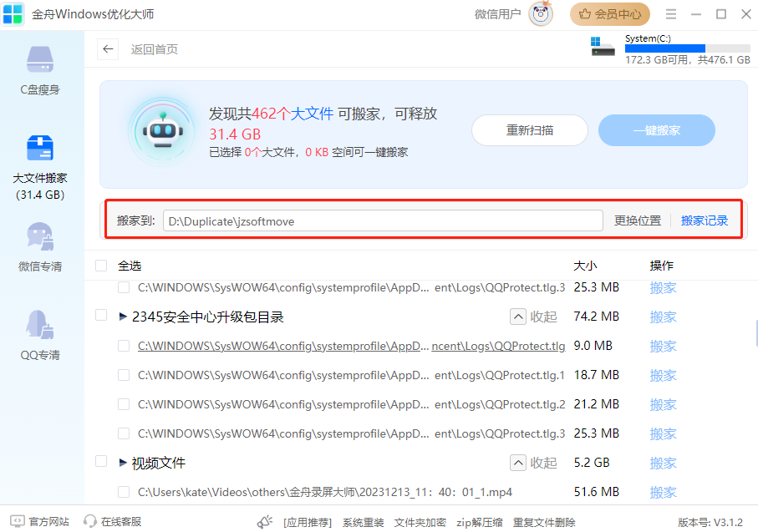This screenshot has width=758, height=532.
Task: Check the 2345安全中心升级包目录 group checkbox
Action: [x=101, y=315]
